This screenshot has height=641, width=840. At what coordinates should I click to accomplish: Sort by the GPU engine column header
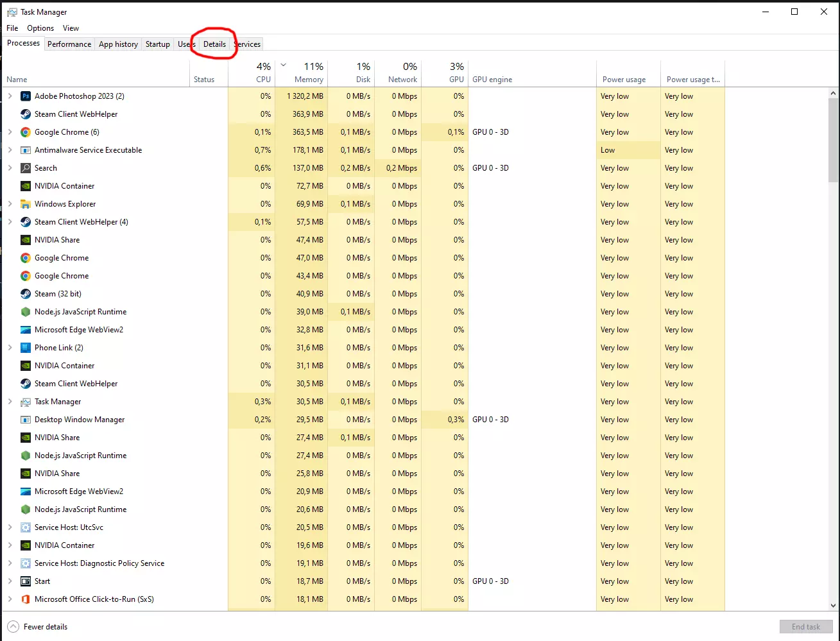click(x=532, y=73)
